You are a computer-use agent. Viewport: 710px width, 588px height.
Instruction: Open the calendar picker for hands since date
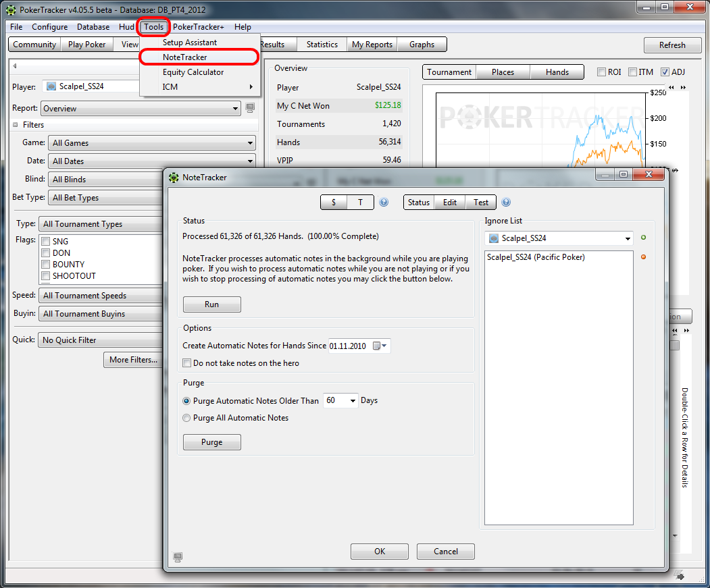point(380,346)
